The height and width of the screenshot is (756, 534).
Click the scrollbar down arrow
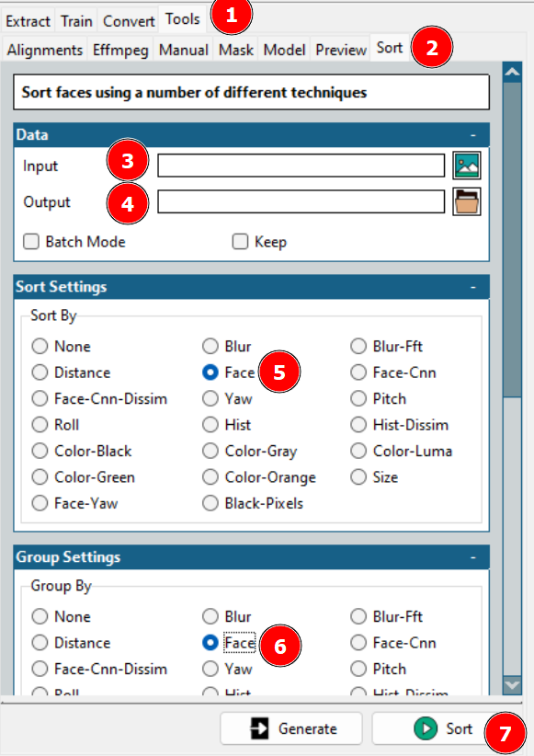click(x=512, y=684)
